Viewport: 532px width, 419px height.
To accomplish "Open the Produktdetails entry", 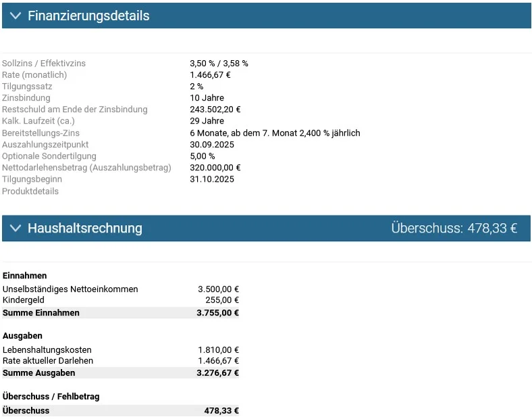I will (x=30, y=191).
